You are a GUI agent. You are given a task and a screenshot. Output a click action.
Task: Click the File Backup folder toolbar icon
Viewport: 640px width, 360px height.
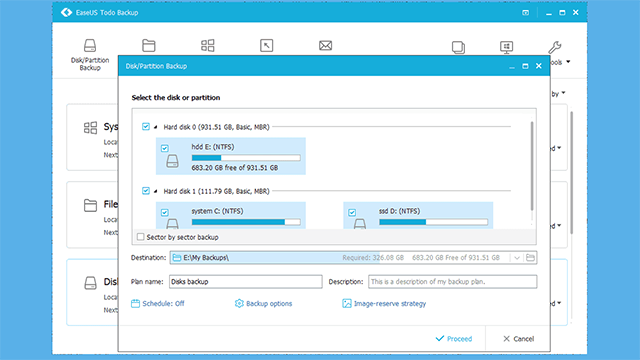pos(149,45)
